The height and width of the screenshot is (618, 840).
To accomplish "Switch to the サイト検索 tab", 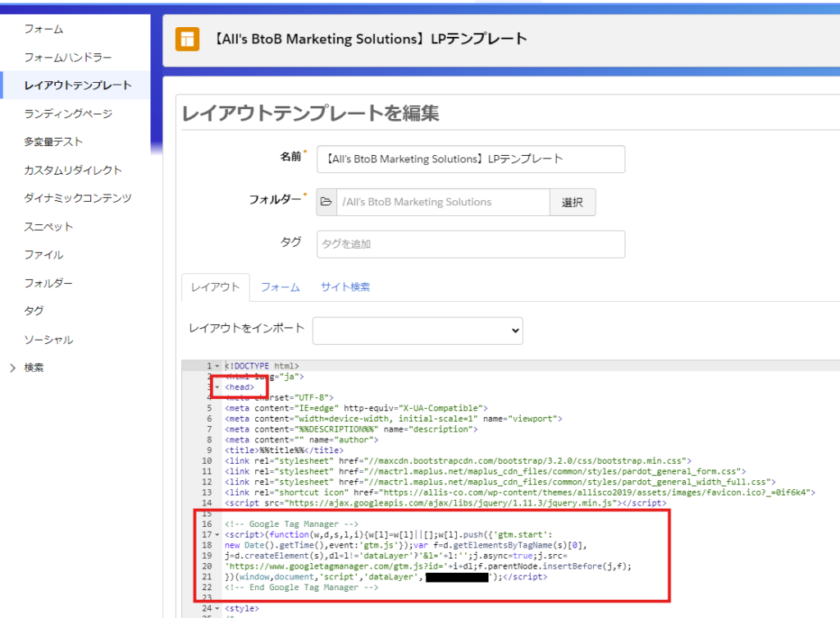I will [345, 287].
